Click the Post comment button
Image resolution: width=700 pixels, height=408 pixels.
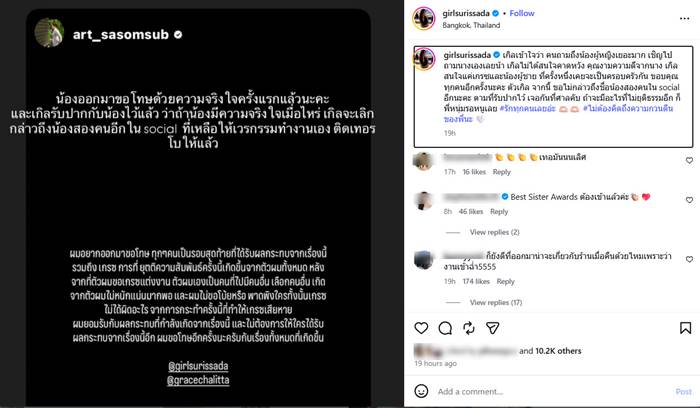pos(683,391)
